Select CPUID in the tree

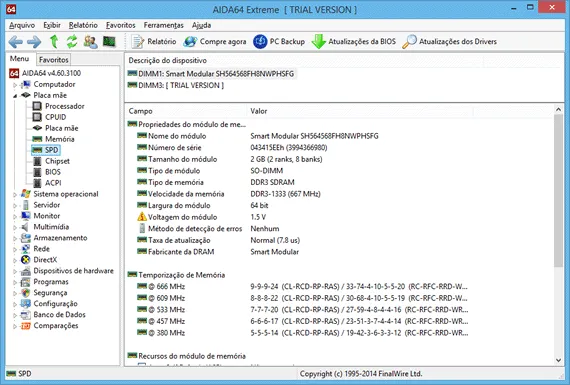49,117
